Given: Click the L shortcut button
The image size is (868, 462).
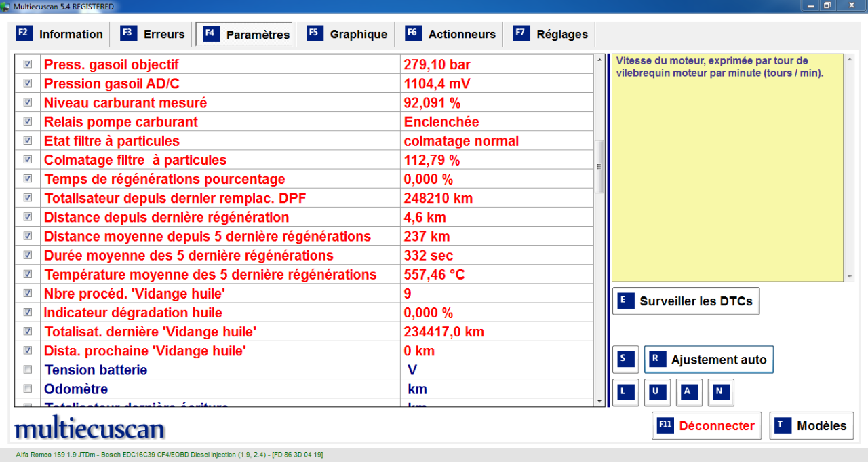Looking at the screenshot, I should [625, 392].
